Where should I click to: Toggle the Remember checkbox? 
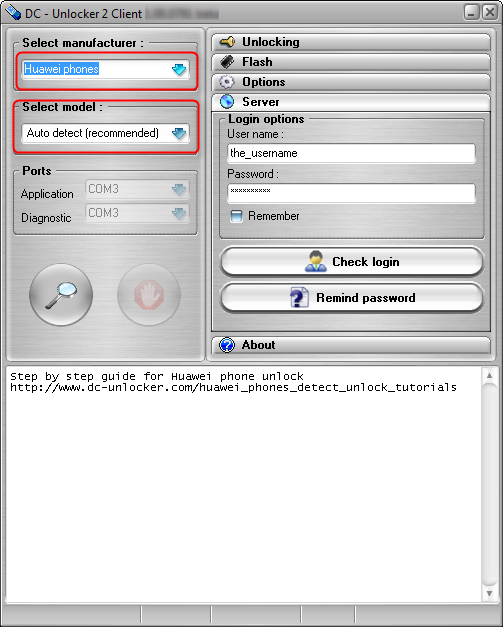pyautogui.click(x=236, y=216)
